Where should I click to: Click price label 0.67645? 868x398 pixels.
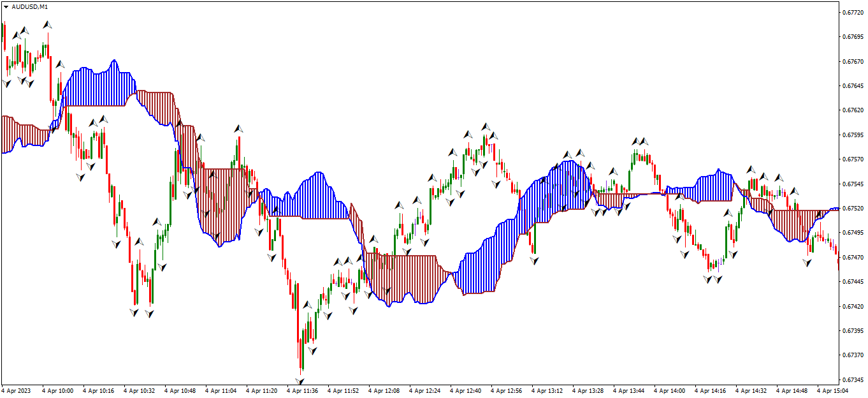tap(852, 85)
